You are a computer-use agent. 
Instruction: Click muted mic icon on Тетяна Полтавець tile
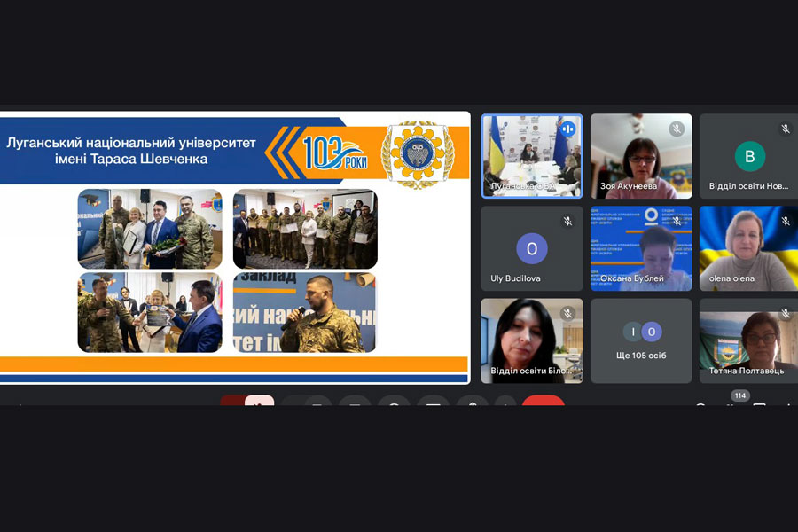click(786, 314)
